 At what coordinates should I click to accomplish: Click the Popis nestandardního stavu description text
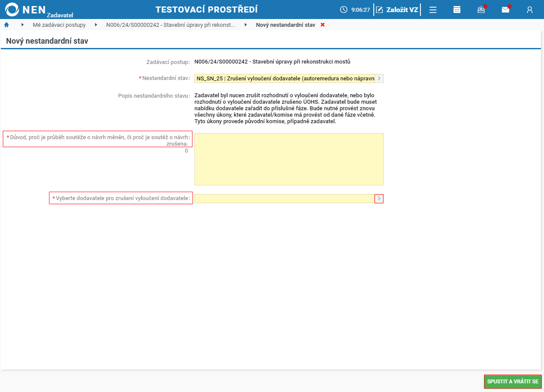tap(286, 108)
